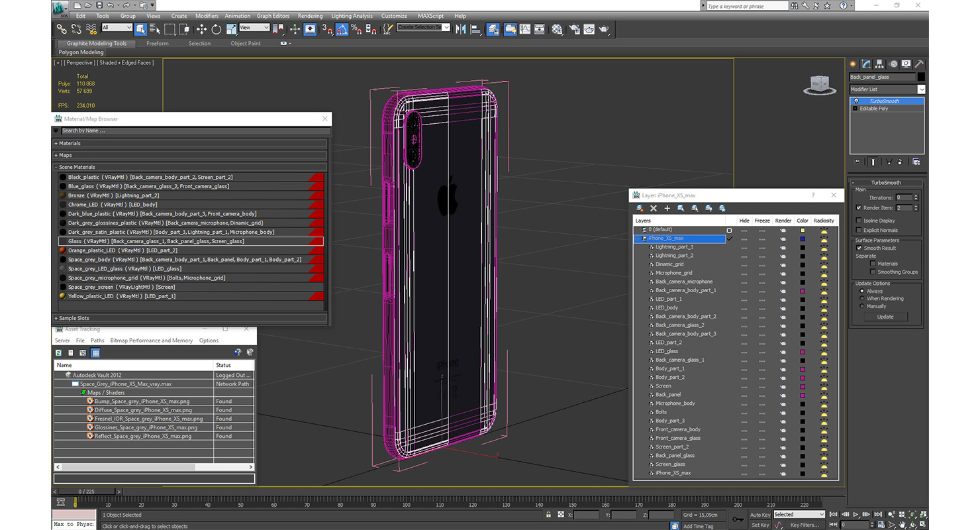Image resolution: width=980 pixels, height=530 pixels.
Task: Open the Material Editor icon
Action: (557, 28)
